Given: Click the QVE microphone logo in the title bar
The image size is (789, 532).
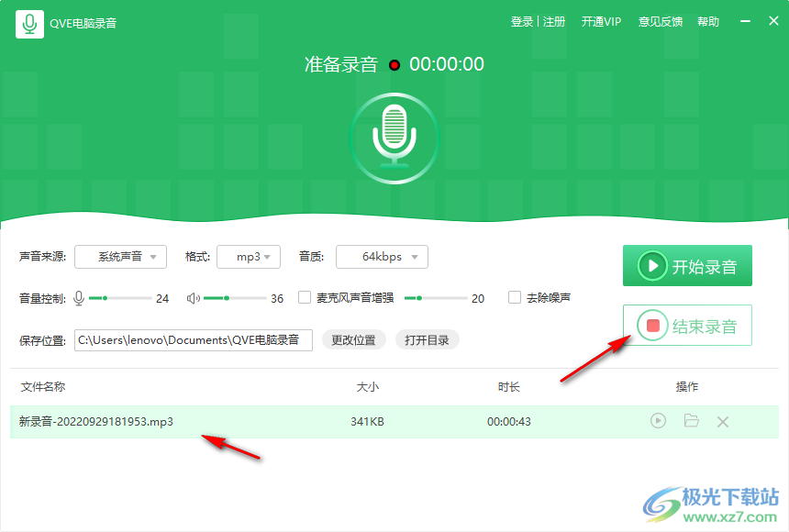Looking at the screenshot, I should (30, 21).
